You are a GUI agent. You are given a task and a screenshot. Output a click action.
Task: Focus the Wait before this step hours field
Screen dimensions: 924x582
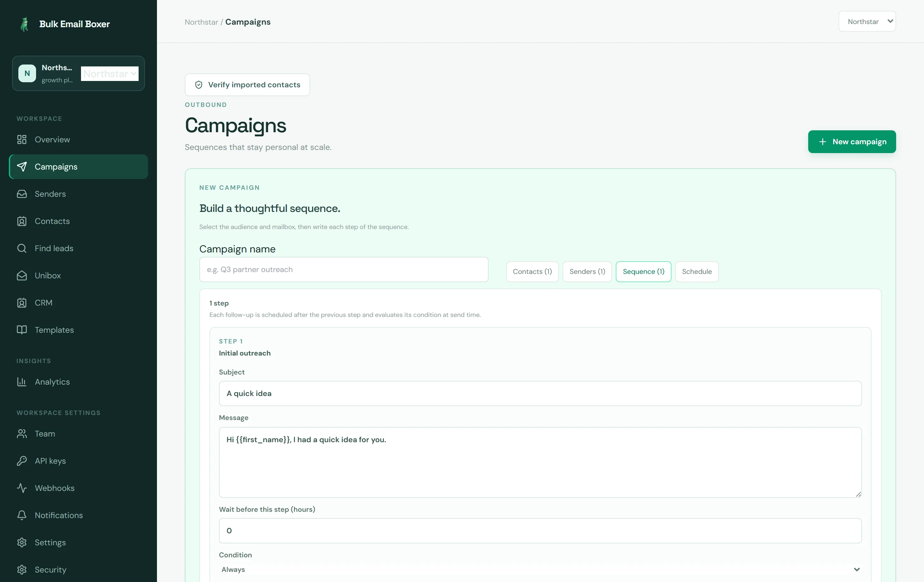(x=540, y=530)
